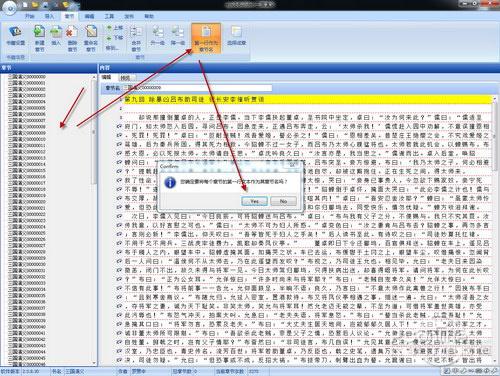This screenshot has height=376, width=500.
Task: Click the new chapter icon
Action: [40, 38]
